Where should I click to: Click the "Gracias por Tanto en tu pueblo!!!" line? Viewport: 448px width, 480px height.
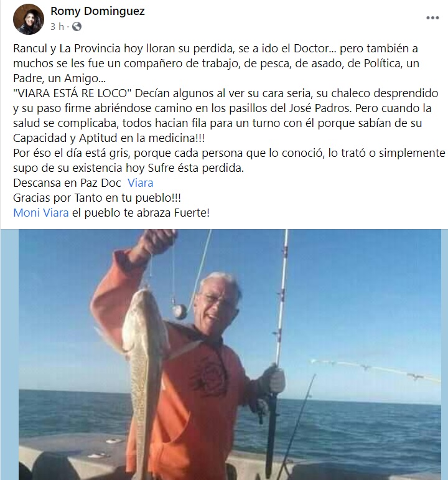pos(97,198)
